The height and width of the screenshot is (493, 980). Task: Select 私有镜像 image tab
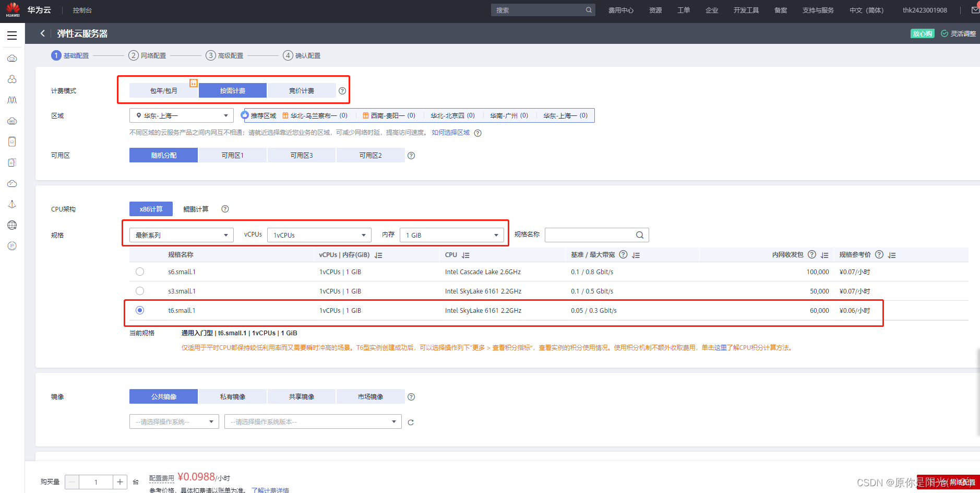pos(233,396)
